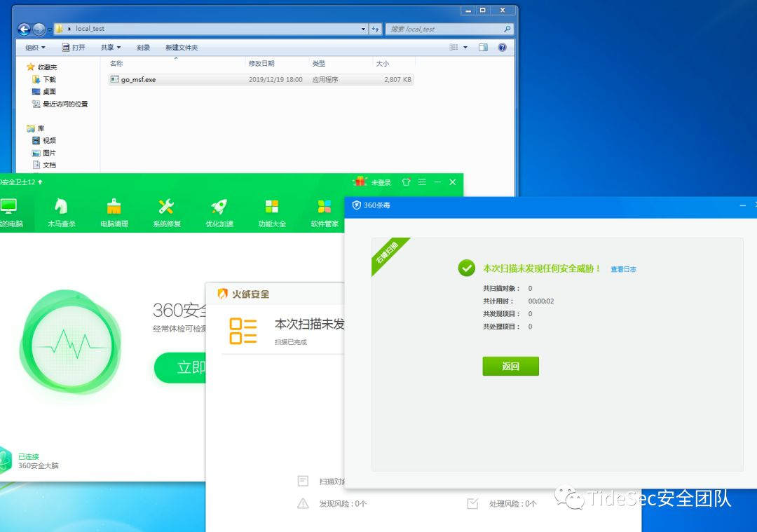757x532 pixels.
Task: Change view using the view icon
Action: [453, 47]
